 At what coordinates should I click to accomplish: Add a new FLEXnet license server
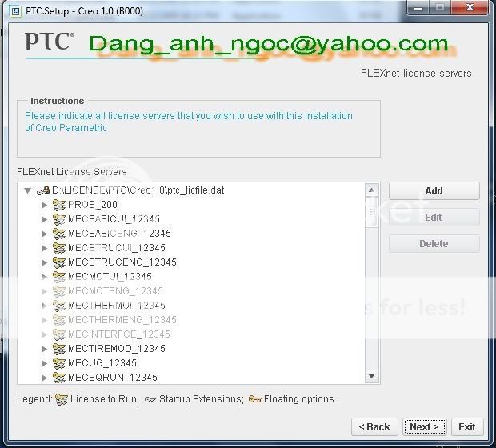434,190
